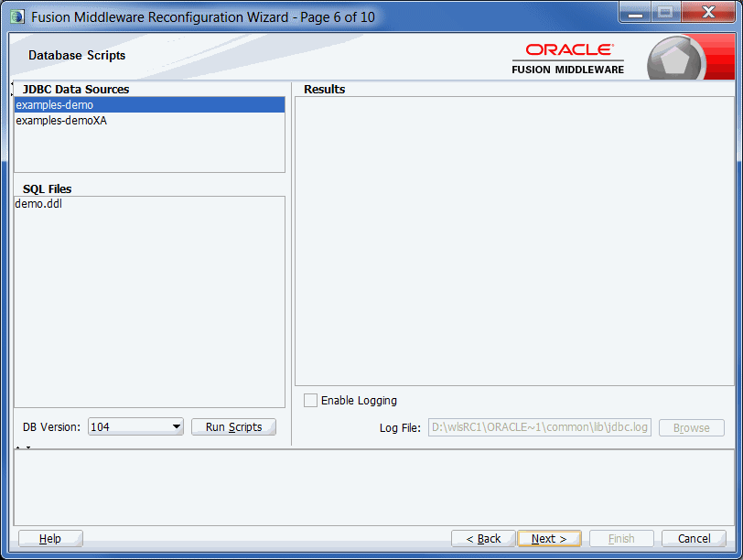Screen dimensions: 743x560
Task: Open the DB Version dropdown
Action: pyautogui.click(x=135, y=427)
